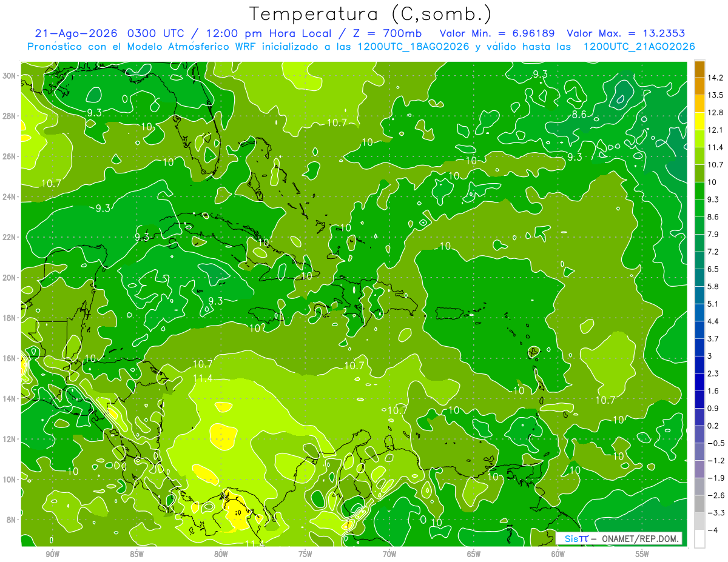Click the '80W' longitude axis label
This screenshot has width=728, height=562.
coord(221,554)
